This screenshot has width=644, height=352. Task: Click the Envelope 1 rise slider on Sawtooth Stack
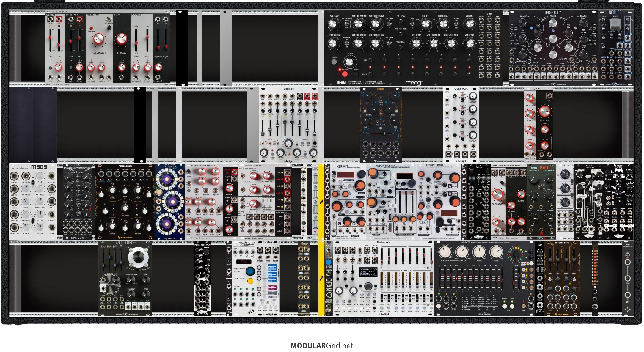(x=50, y=40)
